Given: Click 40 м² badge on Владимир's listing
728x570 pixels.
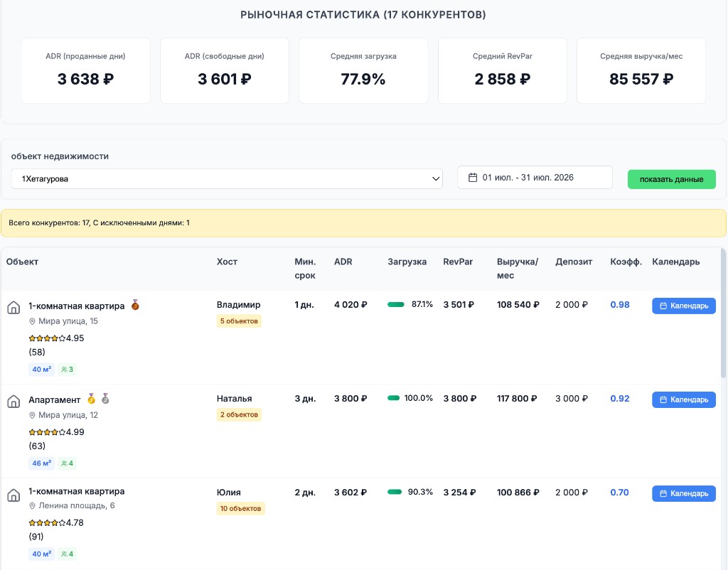Looking at the screenshot, I should 42,370.
